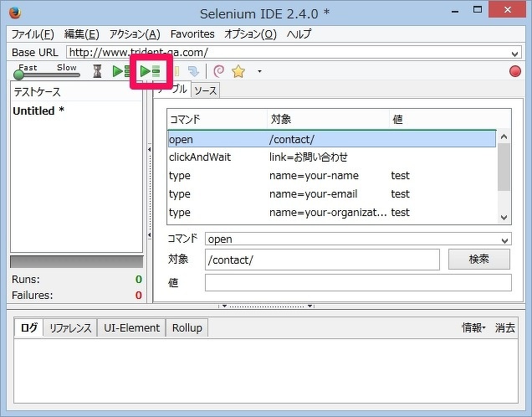532x417 pixels.
Task: Click 消去 to clear the log
Action: (505, 328)
